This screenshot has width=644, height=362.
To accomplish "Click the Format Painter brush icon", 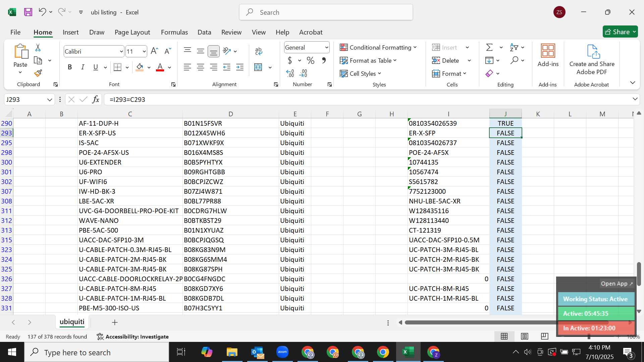I will point(38,73).
